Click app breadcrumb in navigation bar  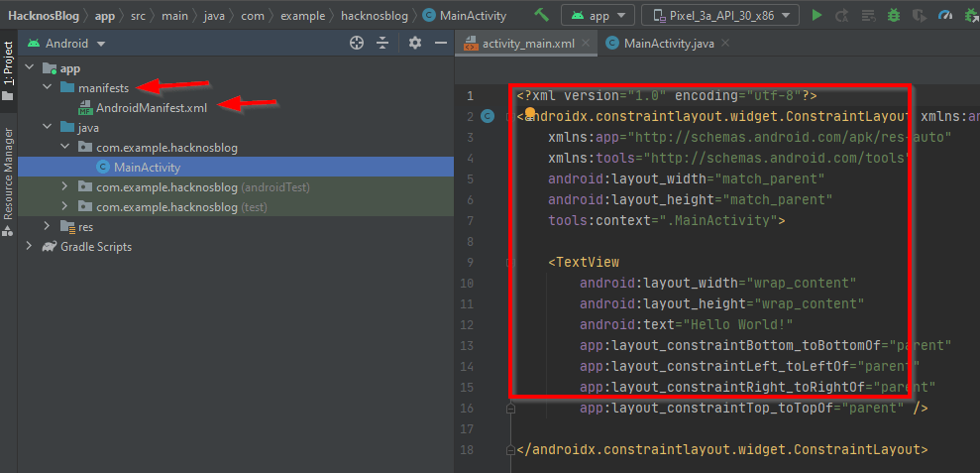point(105,16)
